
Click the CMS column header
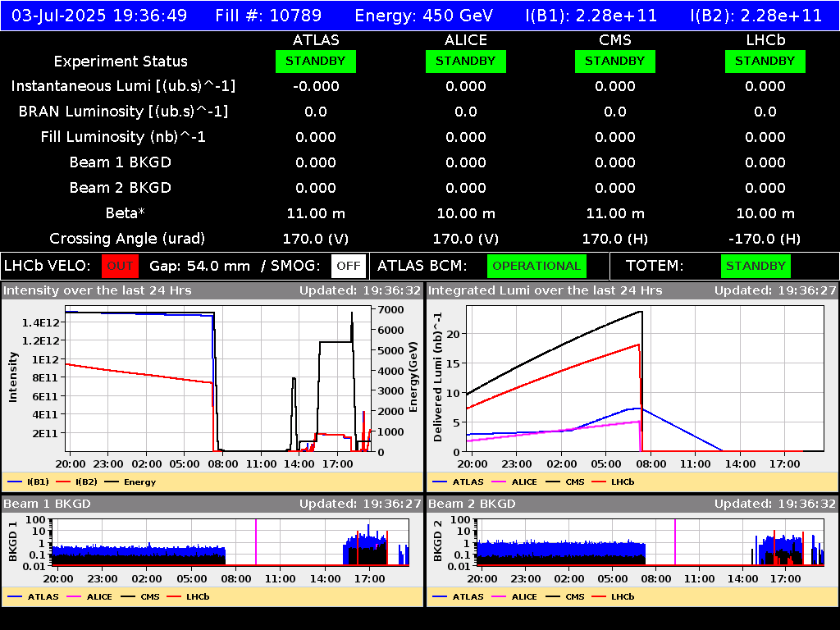pyautogui.click(x=615, y=40)
